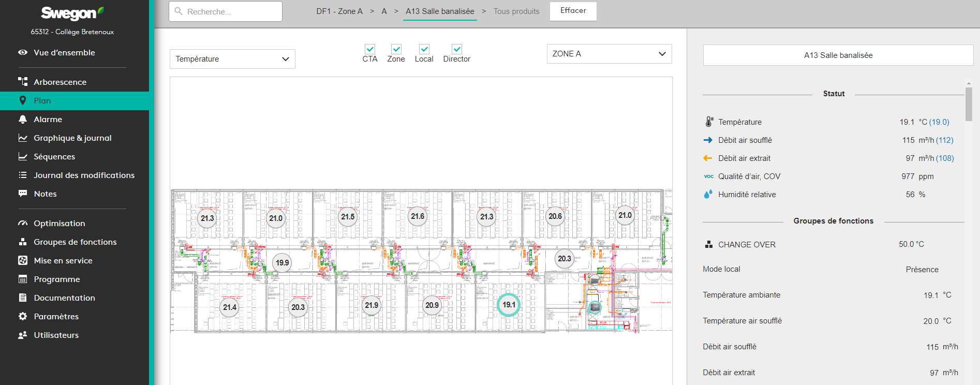
Task: Go to Journal des modifications
Action: [84, 175]
